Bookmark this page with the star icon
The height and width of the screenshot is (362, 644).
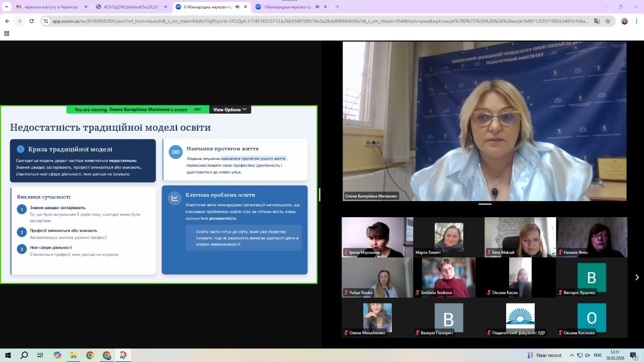[x=608, y=21]
